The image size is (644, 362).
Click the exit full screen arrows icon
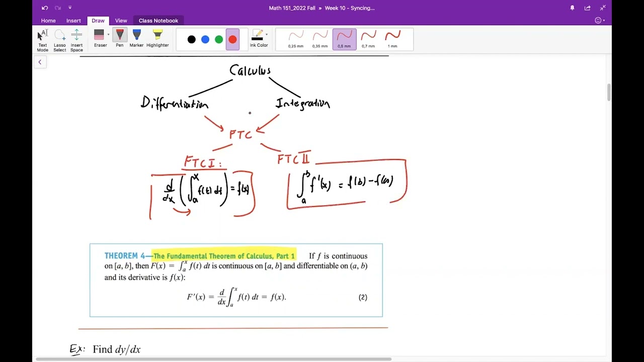tap(603, 8)
